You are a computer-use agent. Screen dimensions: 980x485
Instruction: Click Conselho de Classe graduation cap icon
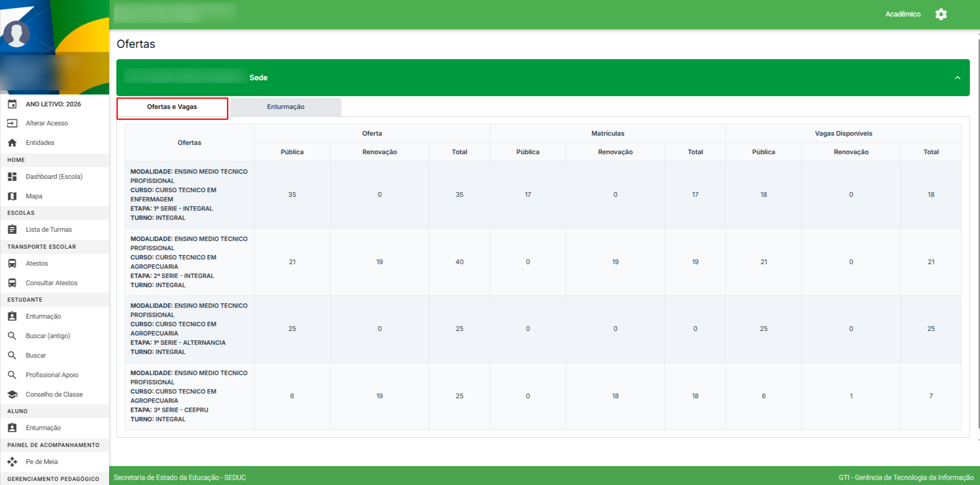click(12, 395)
